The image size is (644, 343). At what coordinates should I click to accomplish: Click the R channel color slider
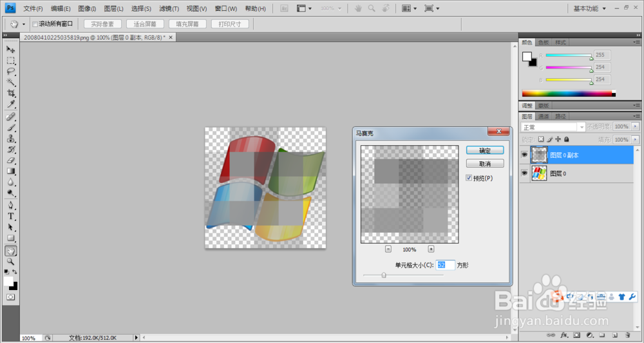[569, 55]
